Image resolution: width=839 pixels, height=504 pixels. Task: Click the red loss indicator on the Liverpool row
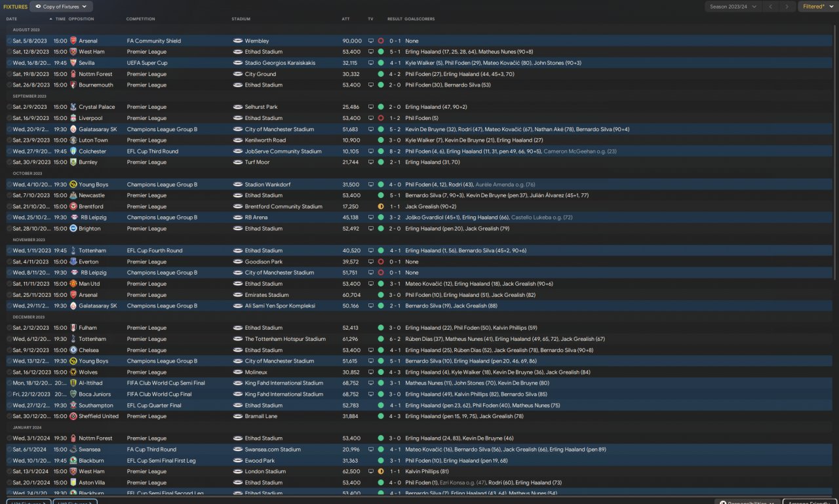381,118
